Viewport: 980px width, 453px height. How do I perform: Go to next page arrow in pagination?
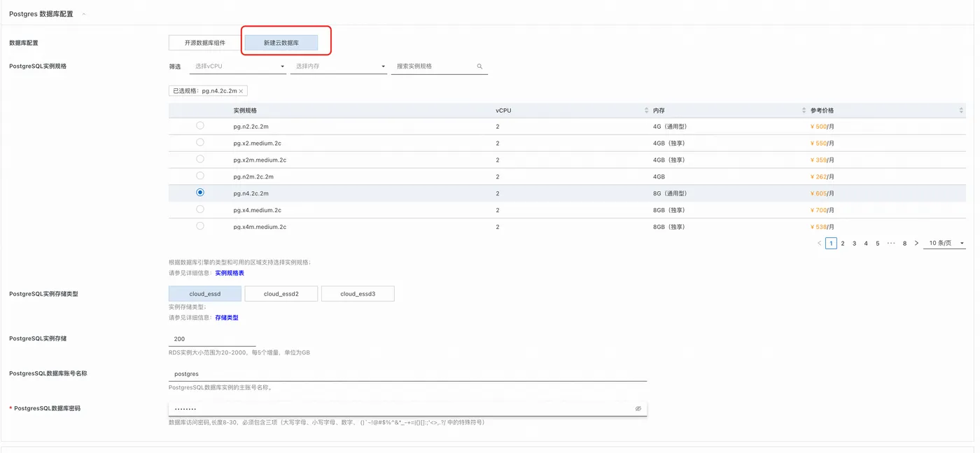click(916, 244)
